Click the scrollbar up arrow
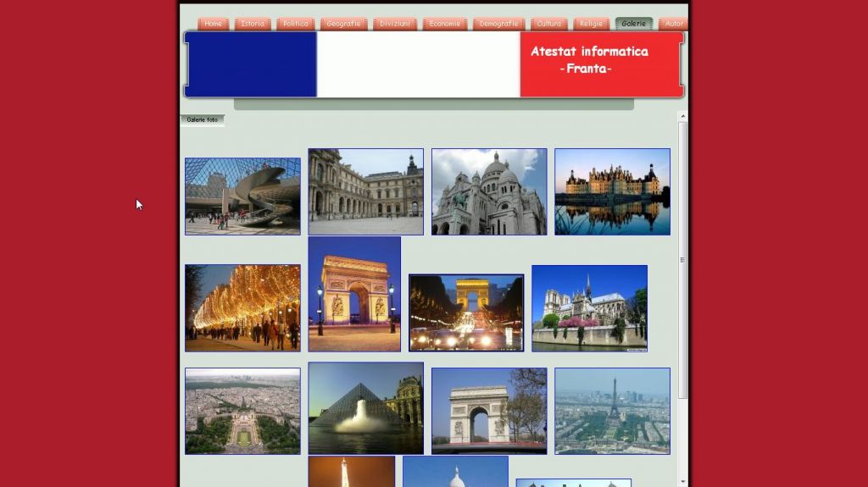 [682, 116]
